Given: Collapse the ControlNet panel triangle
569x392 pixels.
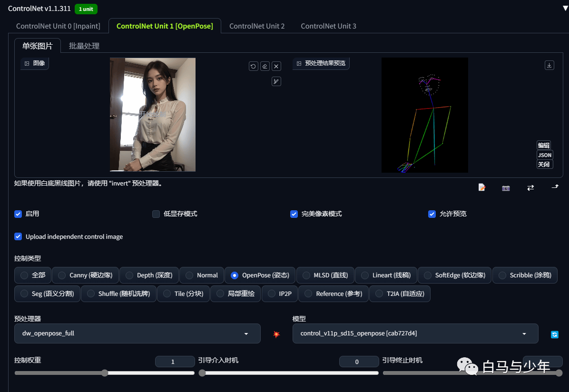Looking at the screenshot, I should pyautogui.click(x=565, y=8).
